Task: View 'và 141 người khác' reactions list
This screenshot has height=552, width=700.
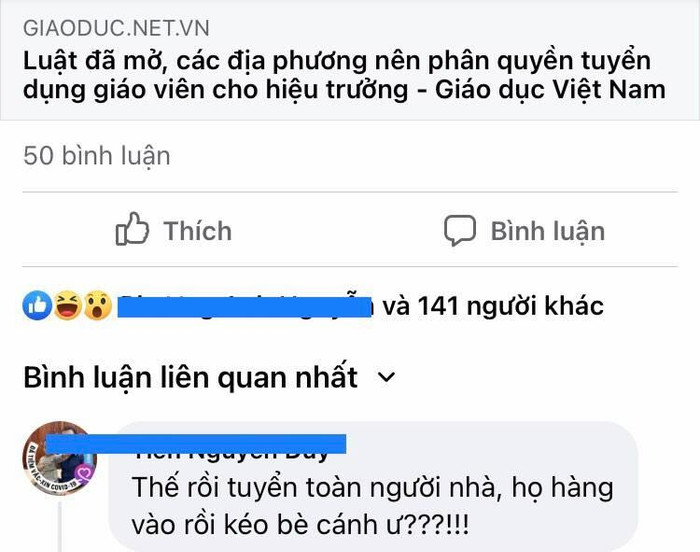Action: tap(493, 306)
